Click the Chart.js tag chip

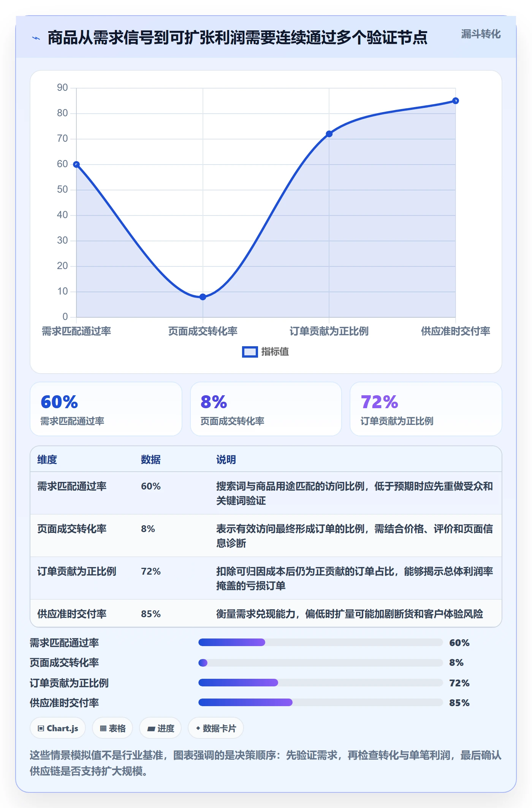click(58, 728)
